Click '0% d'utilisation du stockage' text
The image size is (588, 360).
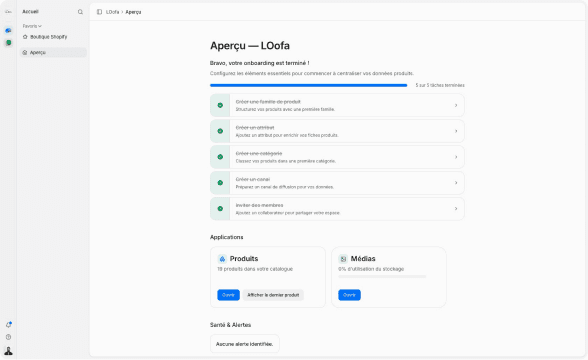click(371, 269)
